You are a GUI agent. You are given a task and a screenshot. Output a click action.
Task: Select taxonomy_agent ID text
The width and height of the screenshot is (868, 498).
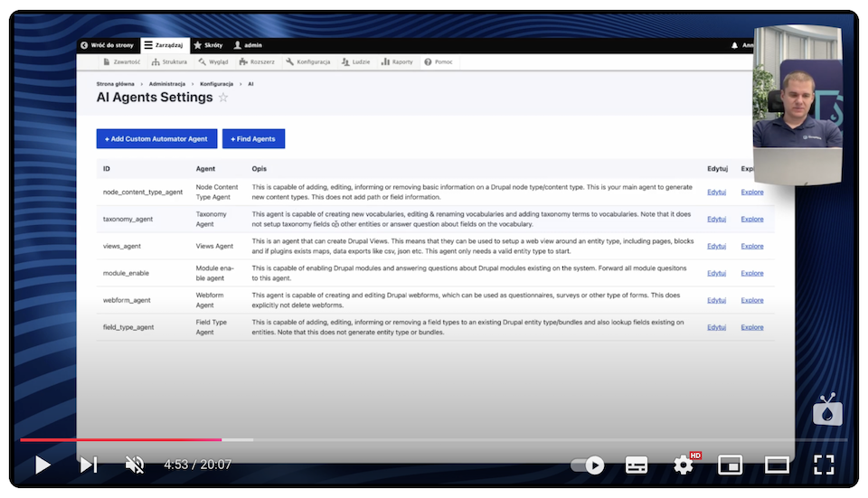click(x=127, y=219)
